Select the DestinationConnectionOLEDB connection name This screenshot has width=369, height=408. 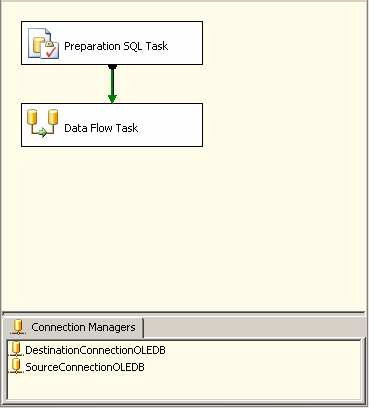[x=95, y=350]
